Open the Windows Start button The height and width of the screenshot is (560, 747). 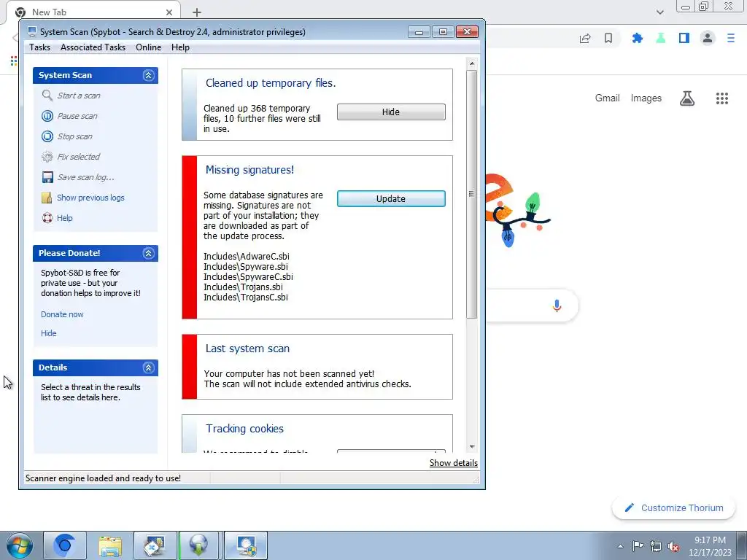(20, 545)
